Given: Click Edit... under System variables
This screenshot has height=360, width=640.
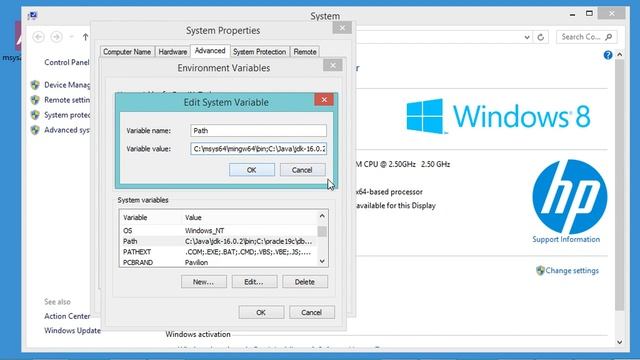Looking at the screenshot, I should coord(254,282).
